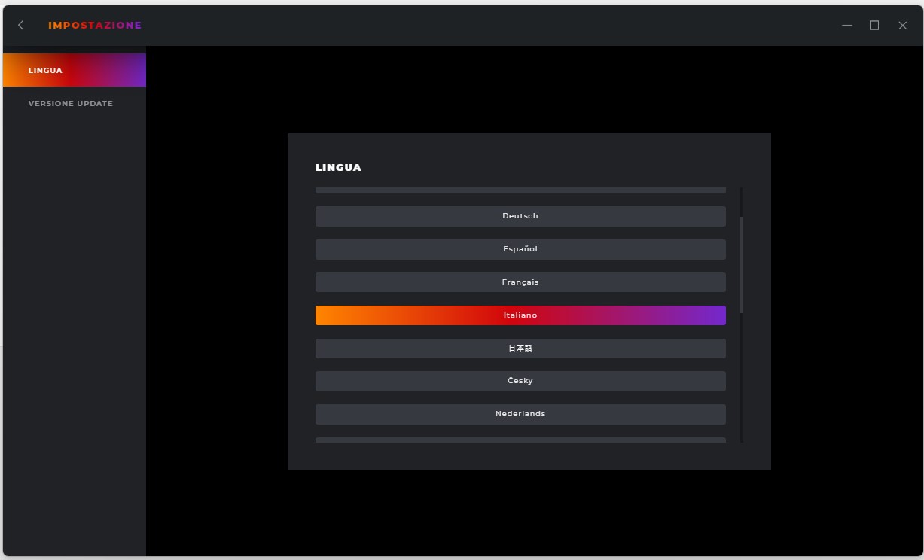The image size is (924, 560).
Task: Select Česky language
Action: (x=520, y=381)
